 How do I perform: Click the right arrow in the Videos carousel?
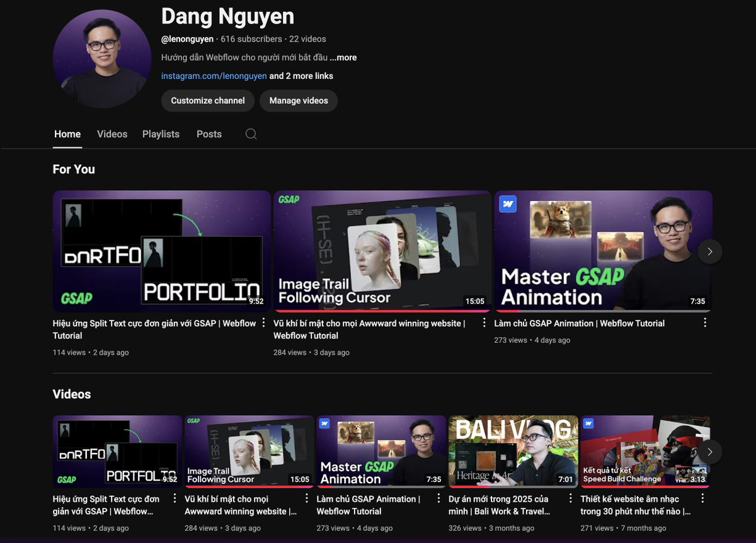(710, 452)
